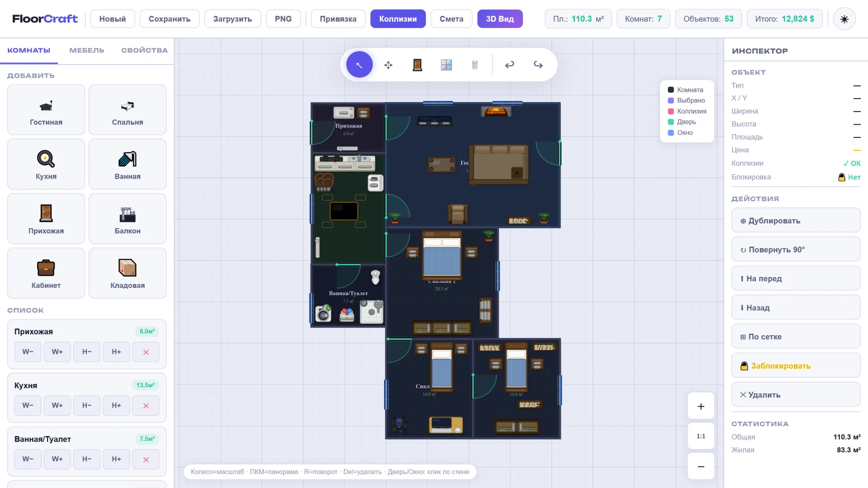
Task: Add a Кухня room from the sidebar
Action: pos(46,164)
